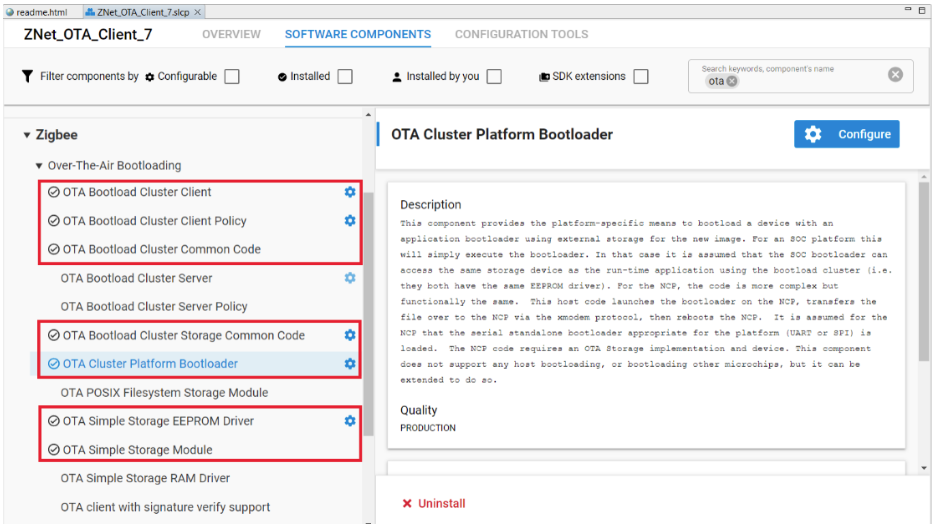Click gear icon for OTA Bootload Cluster Client

pos(349,192)
